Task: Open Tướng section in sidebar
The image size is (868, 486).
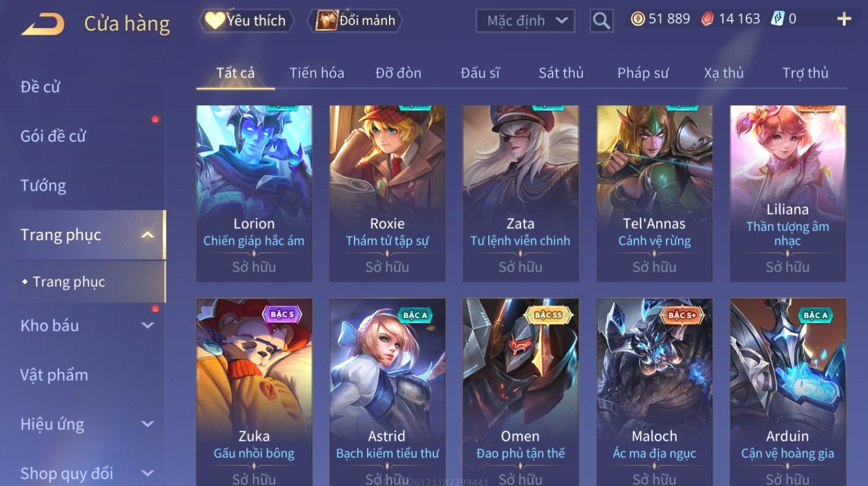Action: (43, 185)
